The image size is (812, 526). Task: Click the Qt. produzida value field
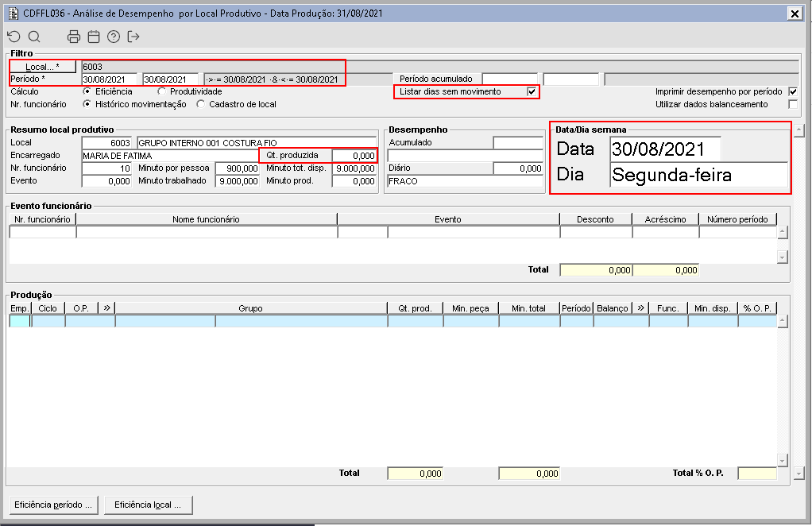coord(354,155)
